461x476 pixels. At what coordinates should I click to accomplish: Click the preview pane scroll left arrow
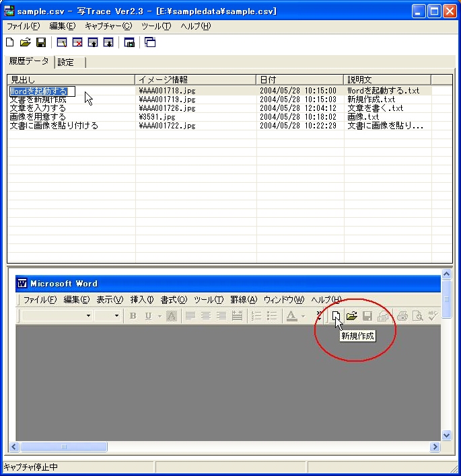click(x=14, y=446)
